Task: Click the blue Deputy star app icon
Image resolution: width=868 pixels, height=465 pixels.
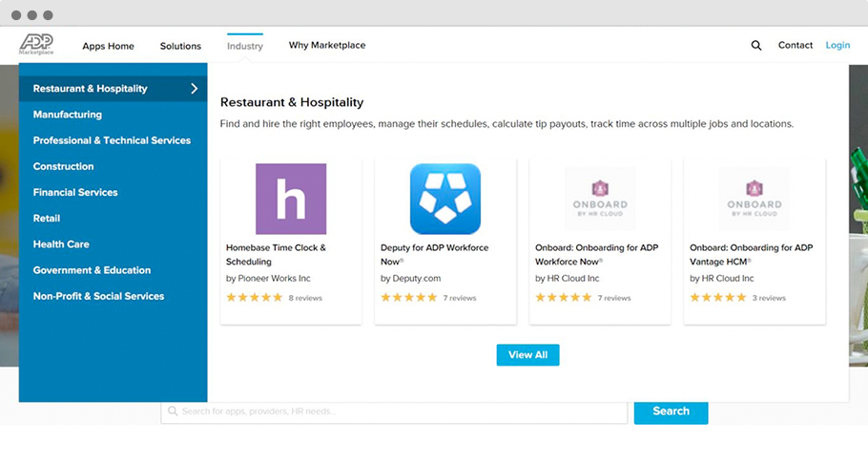Action: (x=445, y=199)
